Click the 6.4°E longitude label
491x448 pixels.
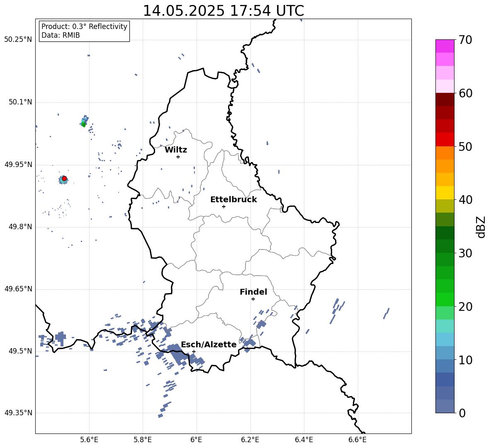304,440
